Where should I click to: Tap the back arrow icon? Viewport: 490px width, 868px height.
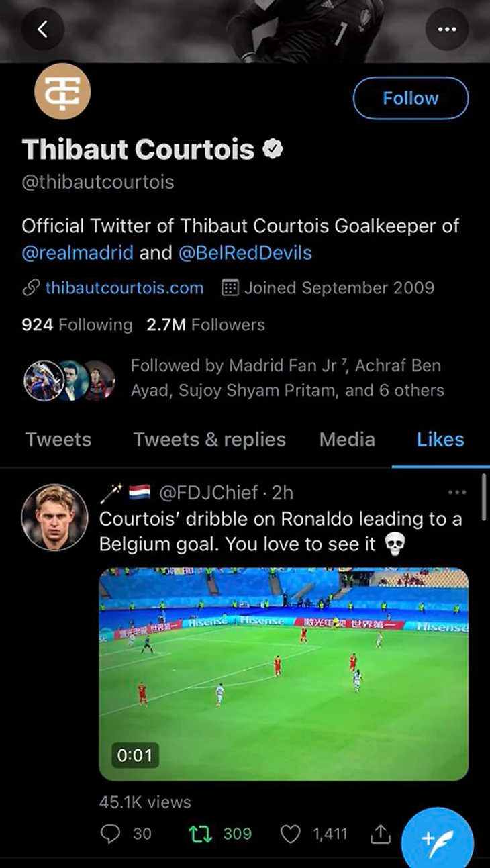tap(43, 29)
